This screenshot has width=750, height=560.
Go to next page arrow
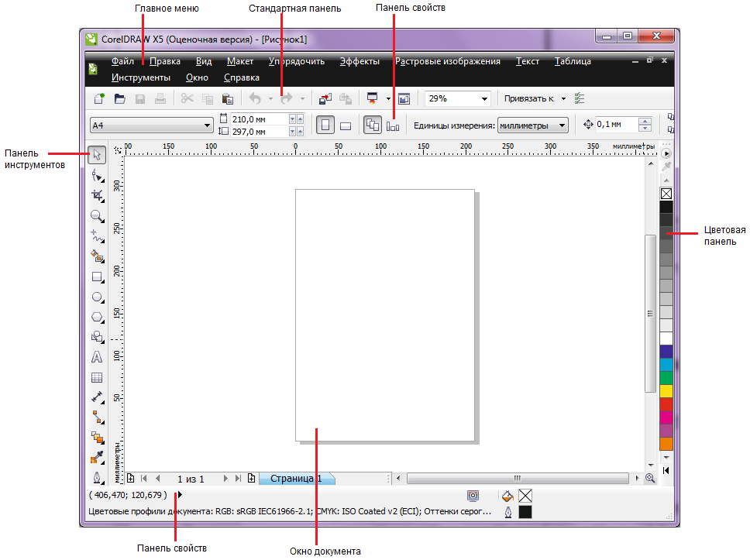225,478
